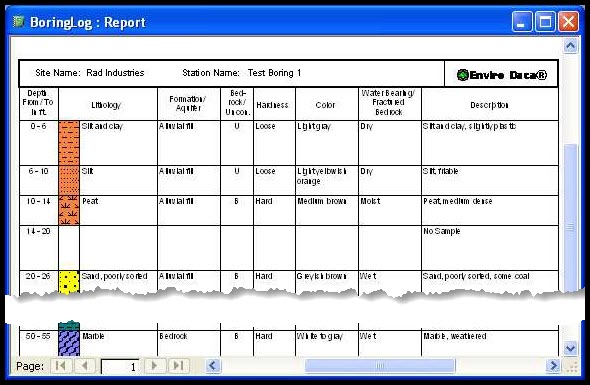Click the 'Description' column header
Viewport: 590px width, 385px height.
(x=490, y=105)
